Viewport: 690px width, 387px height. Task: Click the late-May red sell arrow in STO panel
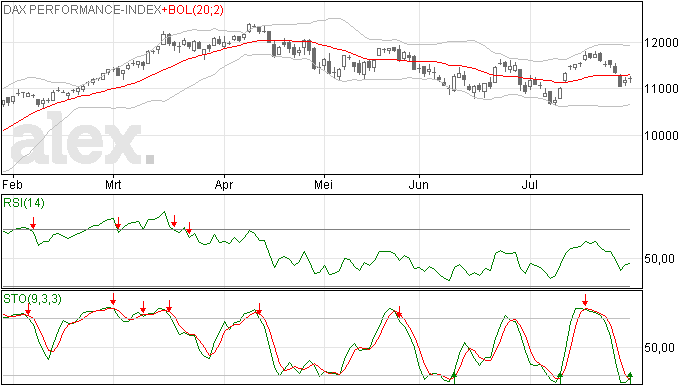(399, 312)
